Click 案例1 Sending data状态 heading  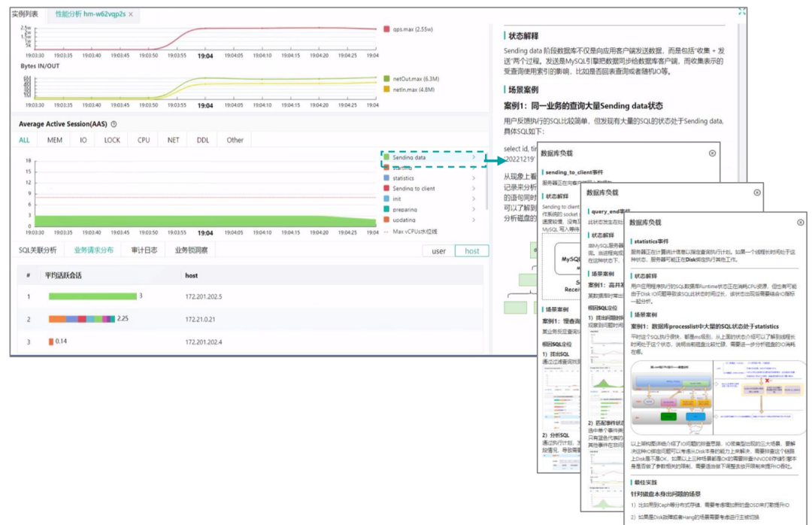pos(583,106)
